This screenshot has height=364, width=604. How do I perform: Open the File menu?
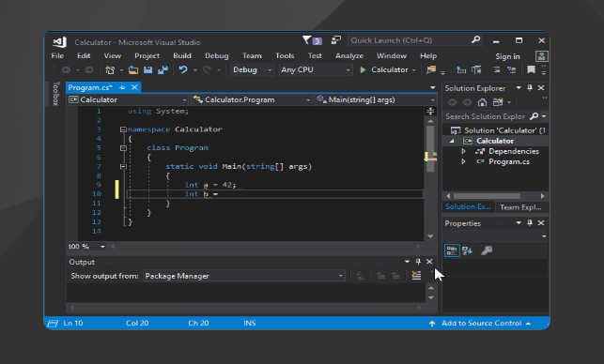(x=57, y=55)
